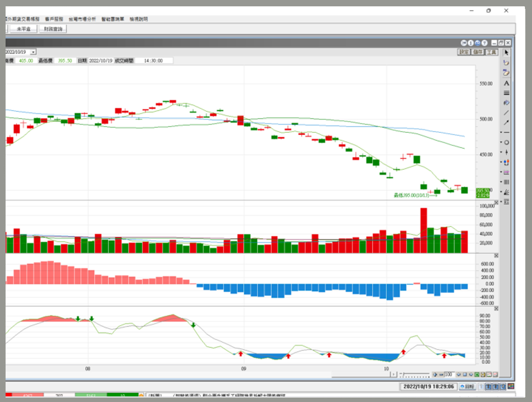Screen dimensions: 532x402
Task: Click the 成交時間 value 14:30:00
Action: pos(153,61)
